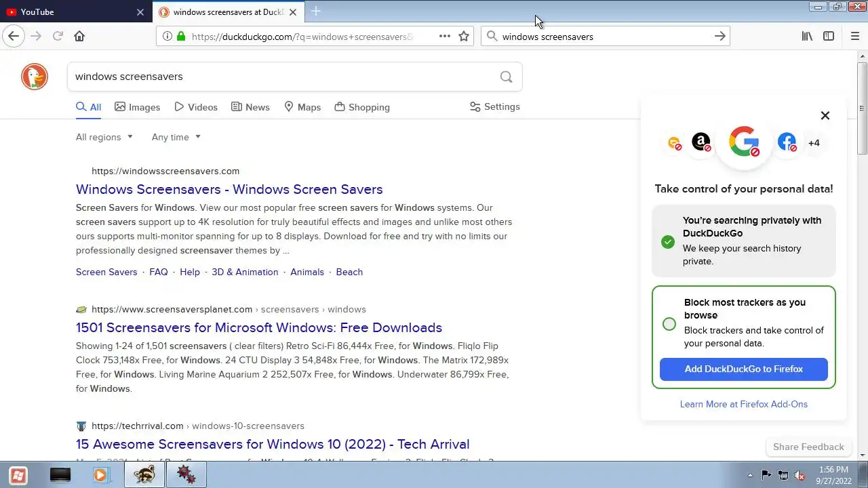Open the Library bookmarks icon

coord(807,36)
